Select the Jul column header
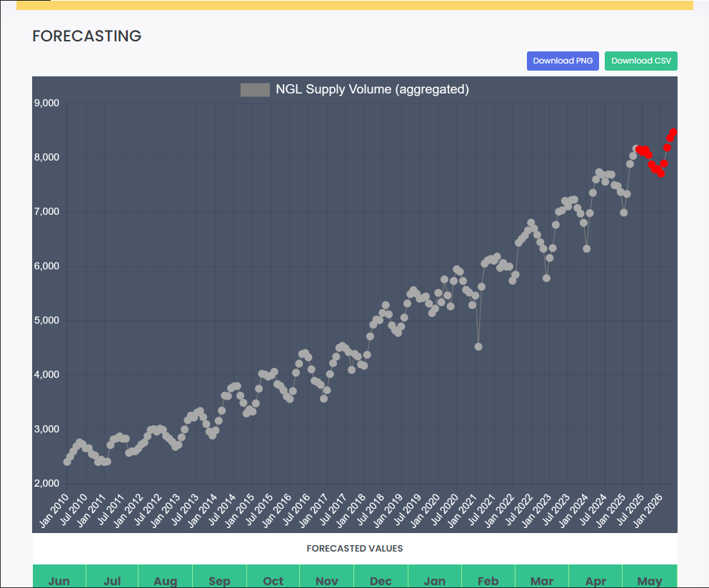 [112, 580]
